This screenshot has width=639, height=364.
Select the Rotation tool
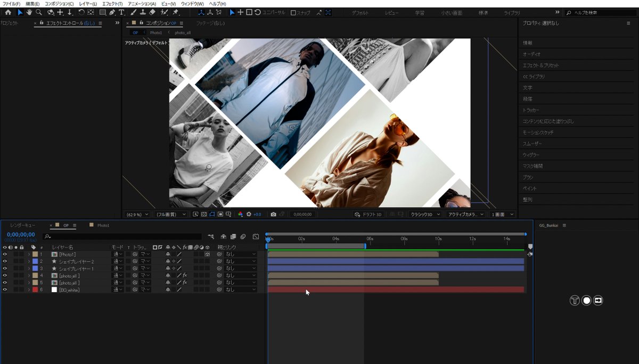(x=81, y=12)
